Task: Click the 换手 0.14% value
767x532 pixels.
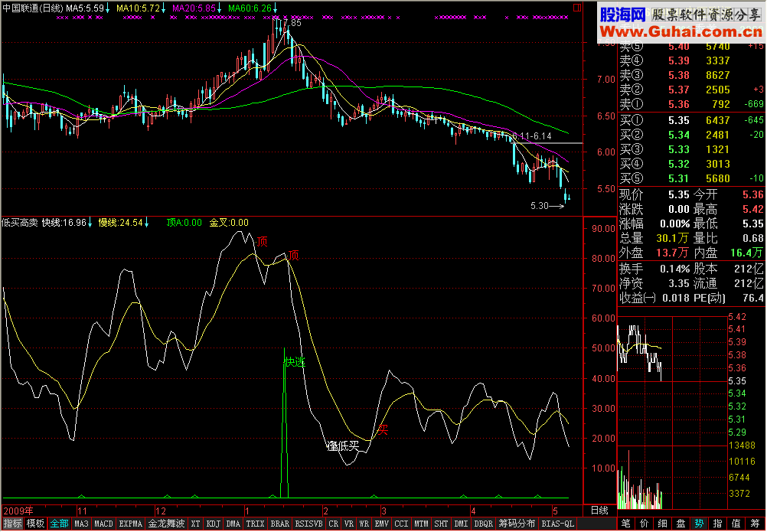Action: 675,269
